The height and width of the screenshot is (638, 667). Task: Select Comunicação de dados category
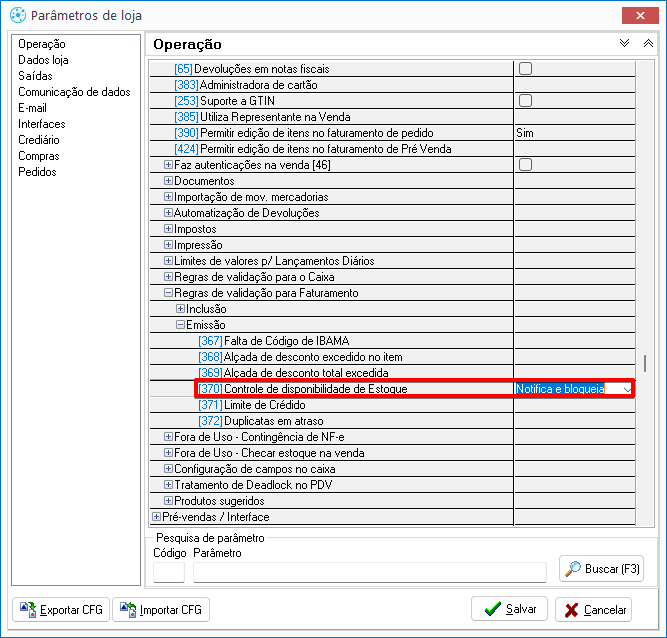[x=74, y=92]
